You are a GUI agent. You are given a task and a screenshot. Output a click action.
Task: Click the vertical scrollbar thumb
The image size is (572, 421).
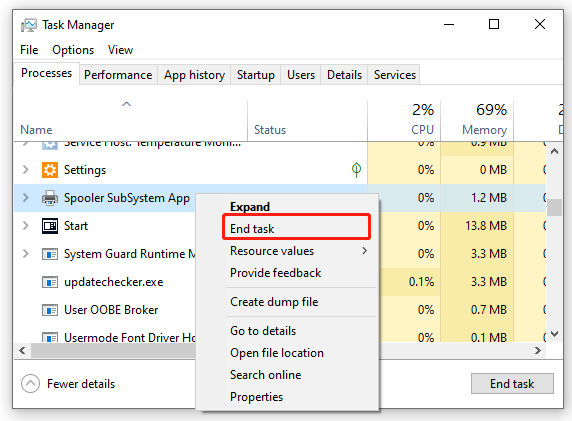[554, 208]
